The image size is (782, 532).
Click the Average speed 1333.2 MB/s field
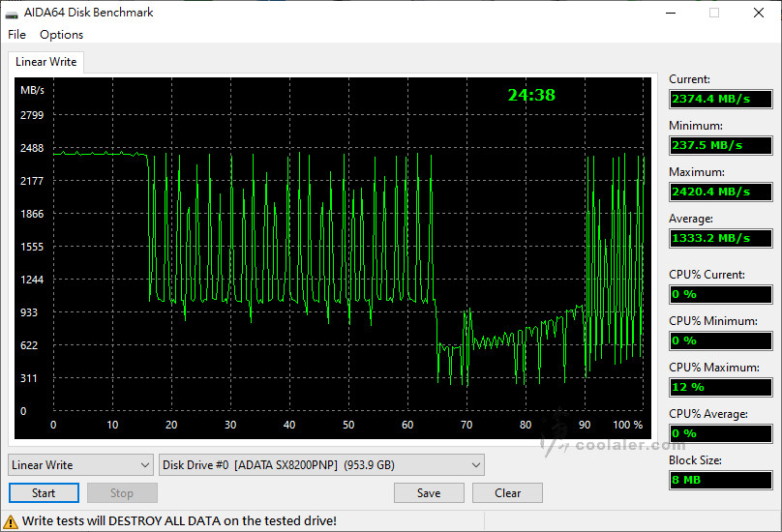coord(720,238)
